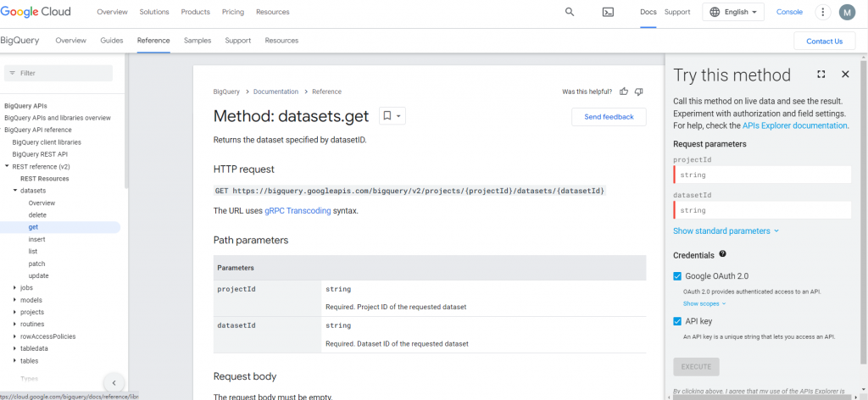This screenshot has width=868, height=400.
Task: Uncheck the API key checkbox
Action: (677, 321)
